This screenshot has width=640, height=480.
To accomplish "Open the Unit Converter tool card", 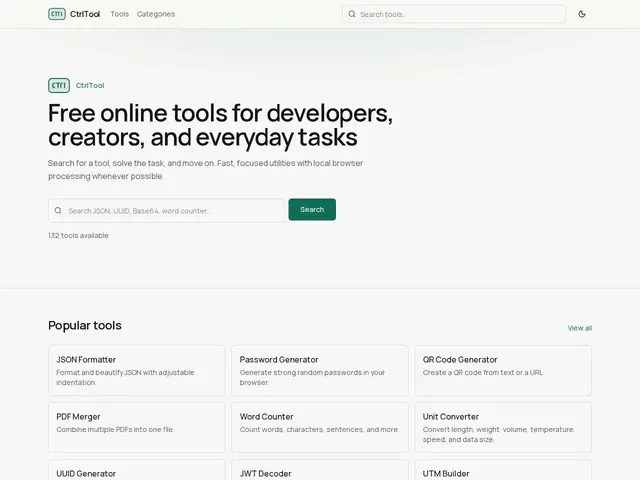I will [x=503, y=427].
